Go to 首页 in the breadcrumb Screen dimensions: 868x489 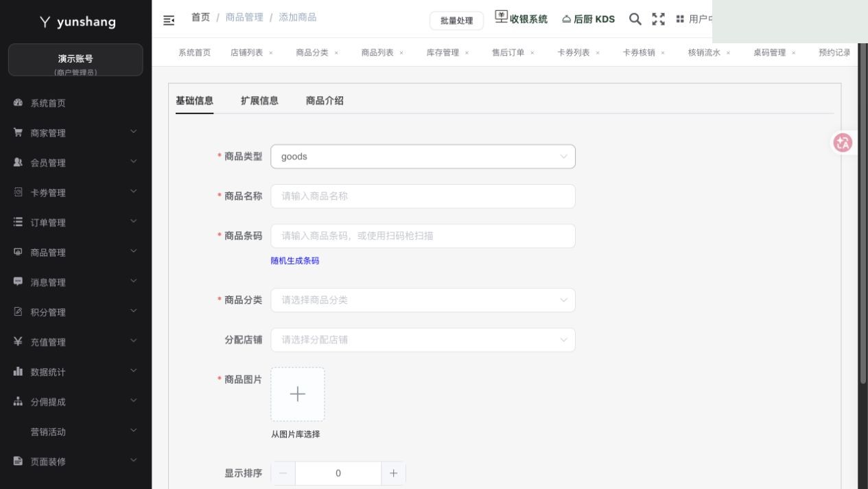coord(200,17)
